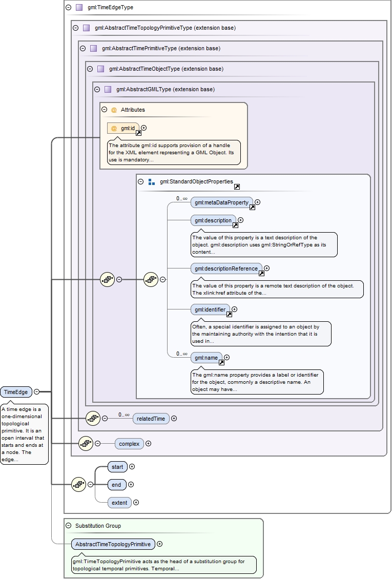Expand gml:descriptionReference element
Image resolution: width=392 pixels, height=579 pixels.
pos(266,268)
